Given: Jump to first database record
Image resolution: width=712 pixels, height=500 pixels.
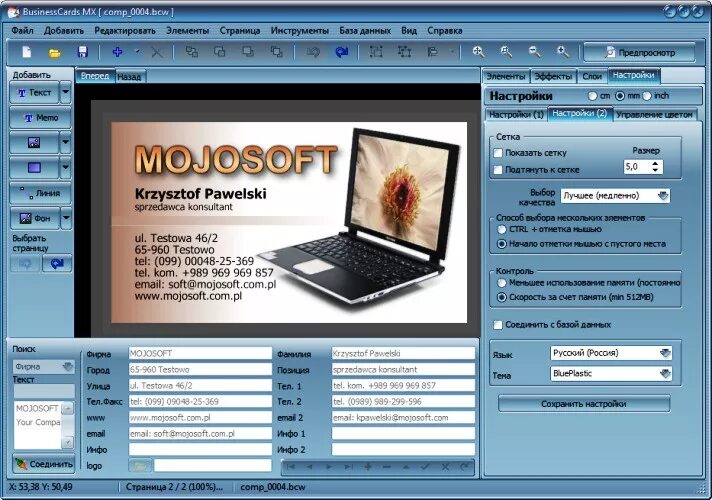Looking at the screenshot, I should tap(291, 467).
